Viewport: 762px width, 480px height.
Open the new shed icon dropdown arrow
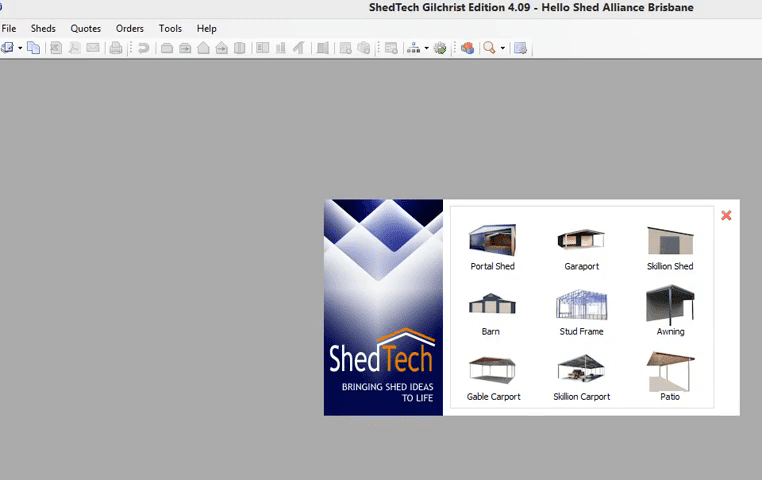tap(20, 48)
